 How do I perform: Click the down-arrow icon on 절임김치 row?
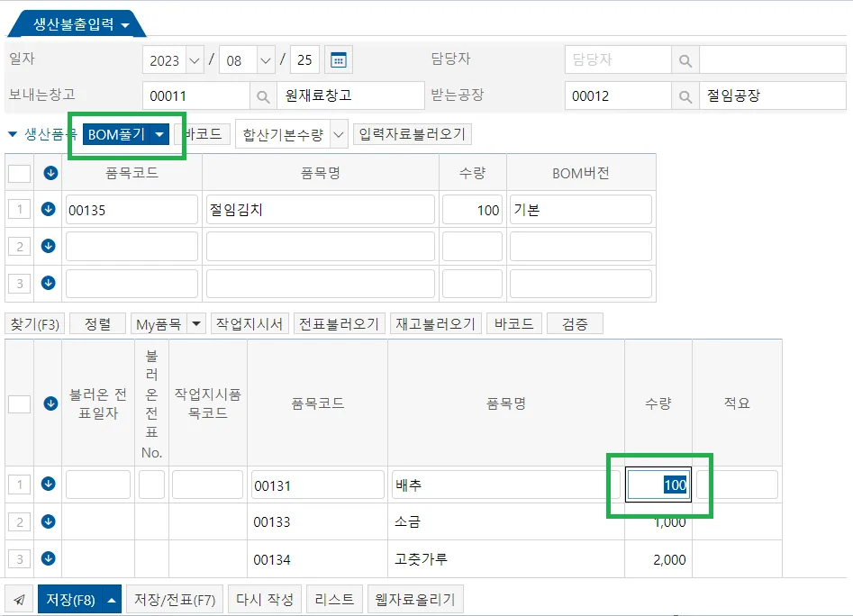(49, 209)
